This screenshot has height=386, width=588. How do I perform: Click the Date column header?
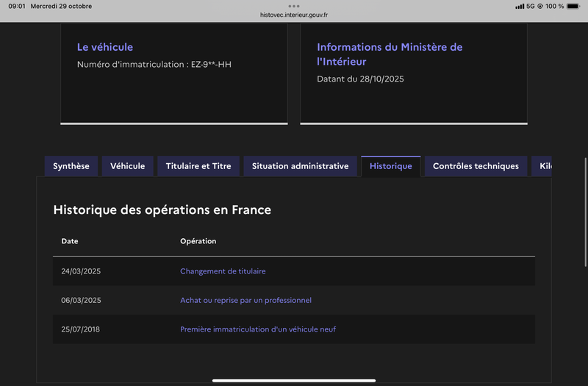click(70, 241)
